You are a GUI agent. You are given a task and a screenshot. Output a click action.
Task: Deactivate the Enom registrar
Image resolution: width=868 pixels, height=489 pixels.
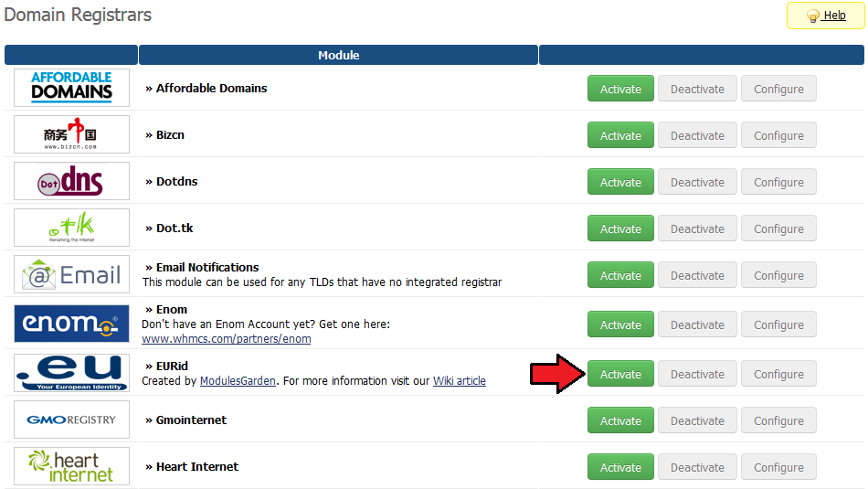(697, 324)
